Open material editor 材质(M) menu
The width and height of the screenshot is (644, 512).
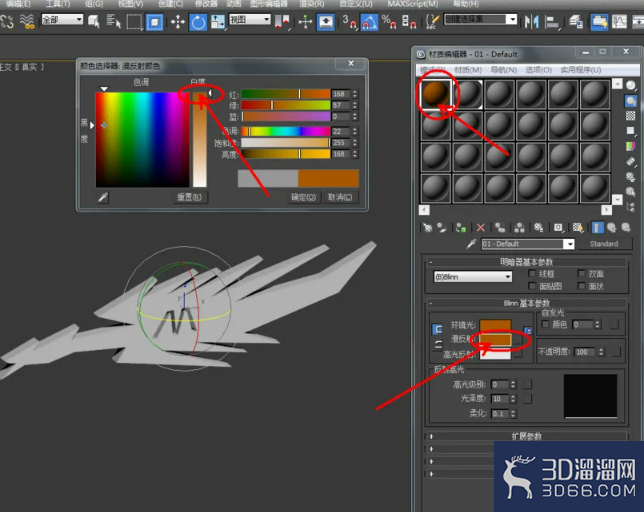click(468, 70)
